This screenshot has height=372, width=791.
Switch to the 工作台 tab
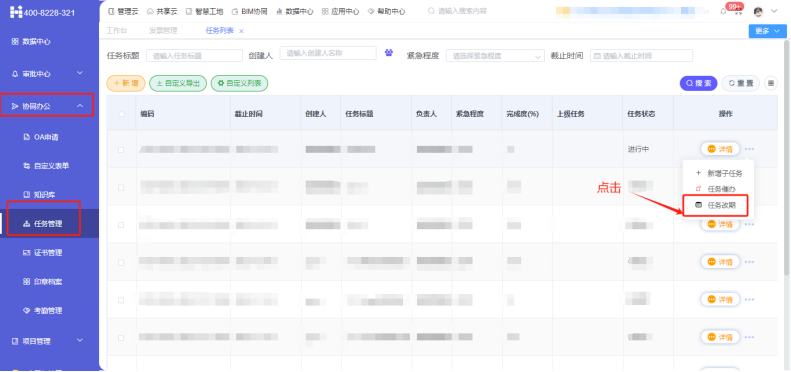pyautogui.click(x=117, y=31)
